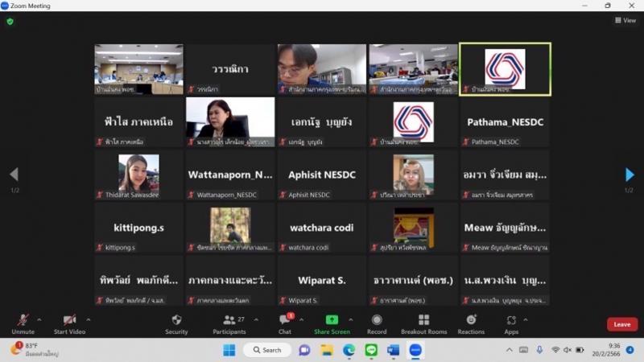The height and width of the screenshot is (362, 644).
Task: Click the battery icon in tray
Action: pos(580,350)
